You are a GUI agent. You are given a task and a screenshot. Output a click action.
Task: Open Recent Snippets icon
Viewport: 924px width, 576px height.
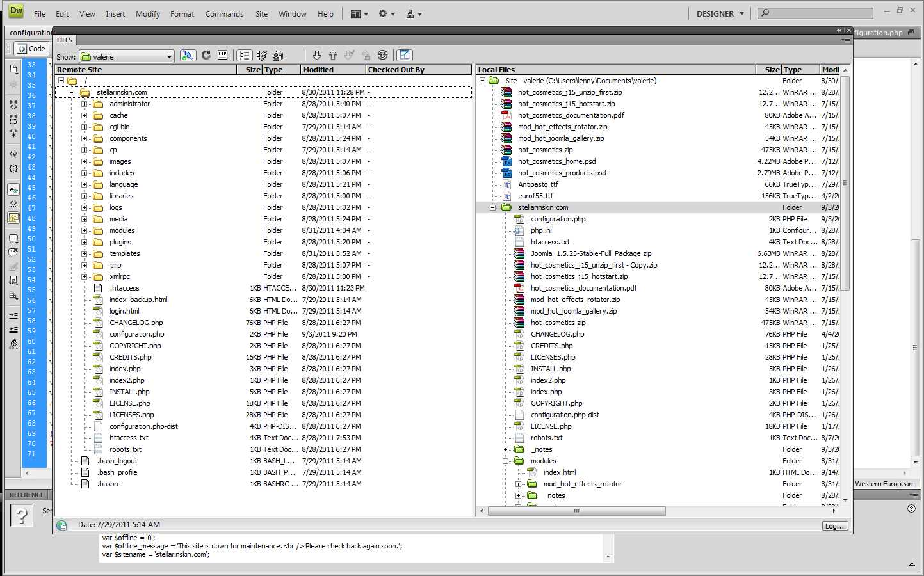click(x=13, y=280)
